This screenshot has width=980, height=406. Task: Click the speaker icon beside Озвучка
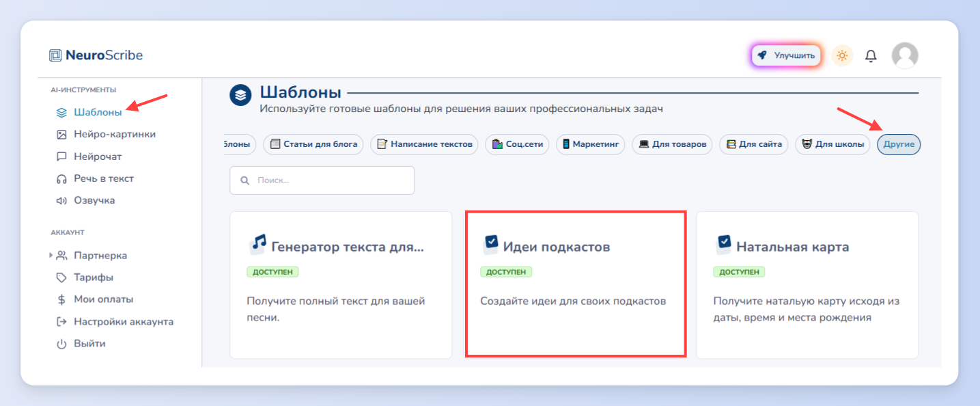(61, 200)
